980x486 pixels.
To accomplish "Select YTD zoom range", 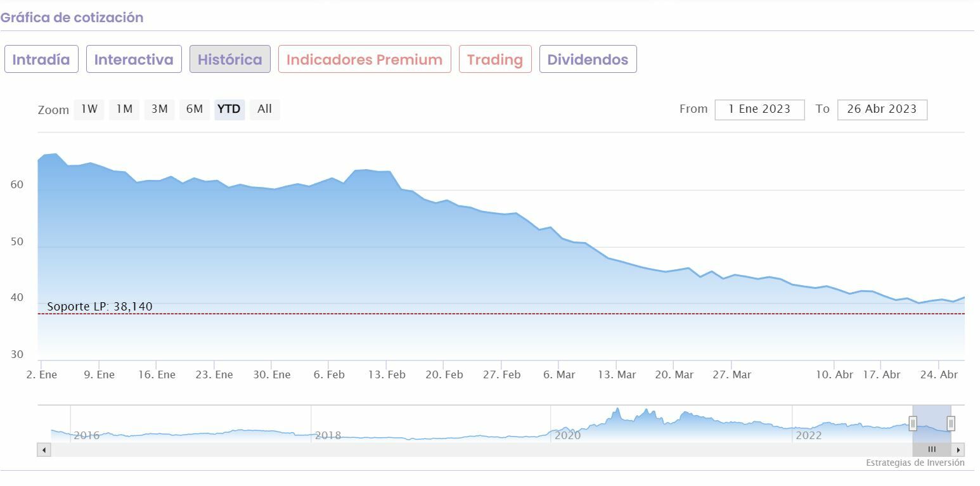I will coord(229,109).
